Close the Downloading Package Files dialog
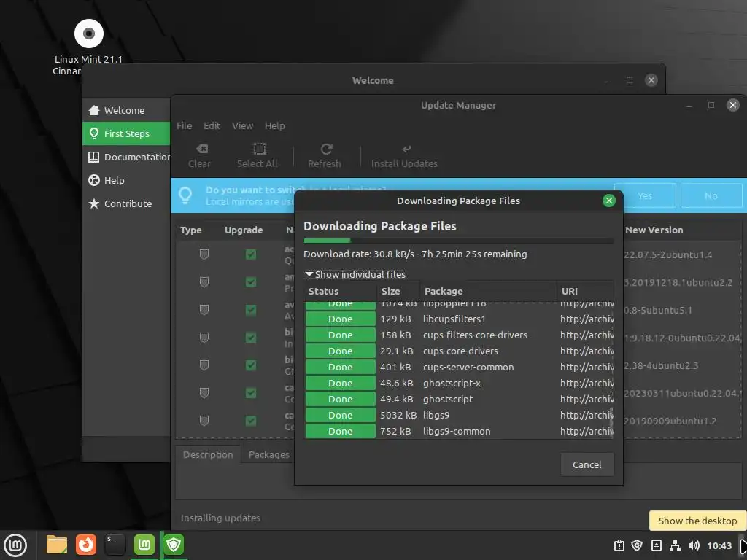 [x=609, y=201]
